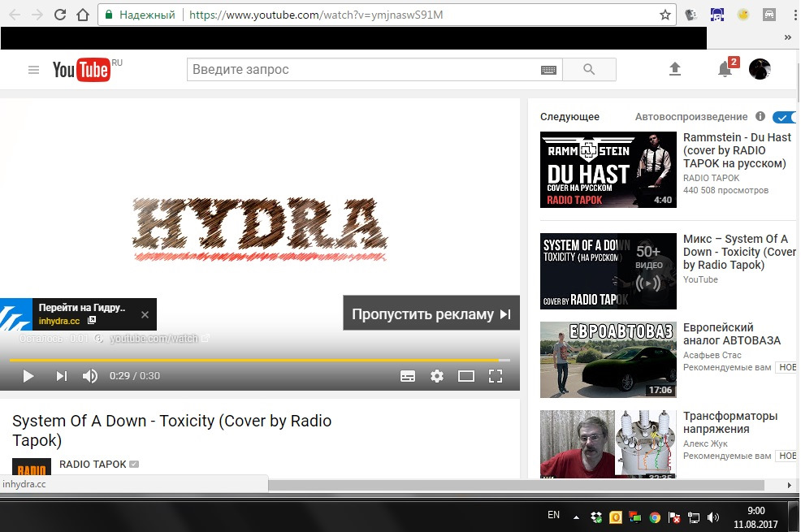Mute the video volume speaker icon
801x532 pixels.
90,376
